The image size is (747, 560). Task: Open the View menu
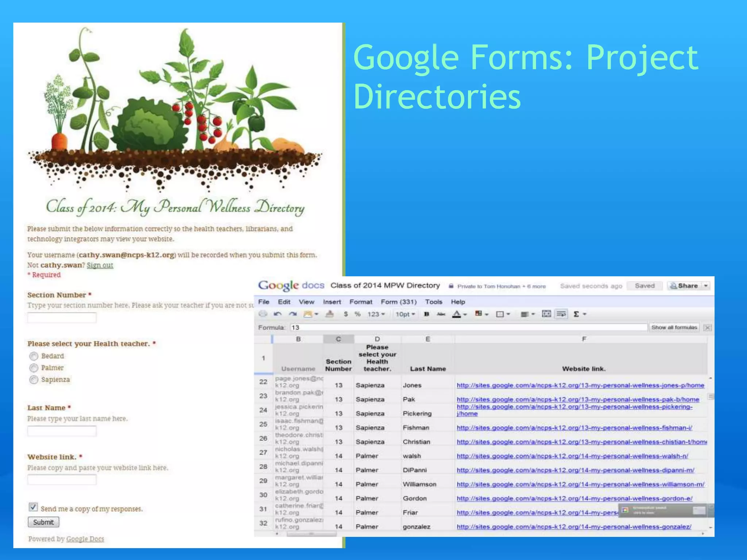(306, 302)
